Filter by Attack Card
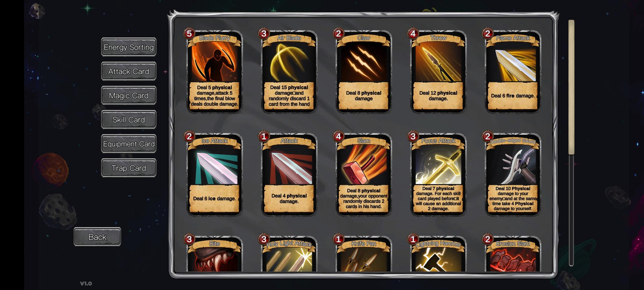644x290 pixels. pyautogui.click(x=129, y=71)
